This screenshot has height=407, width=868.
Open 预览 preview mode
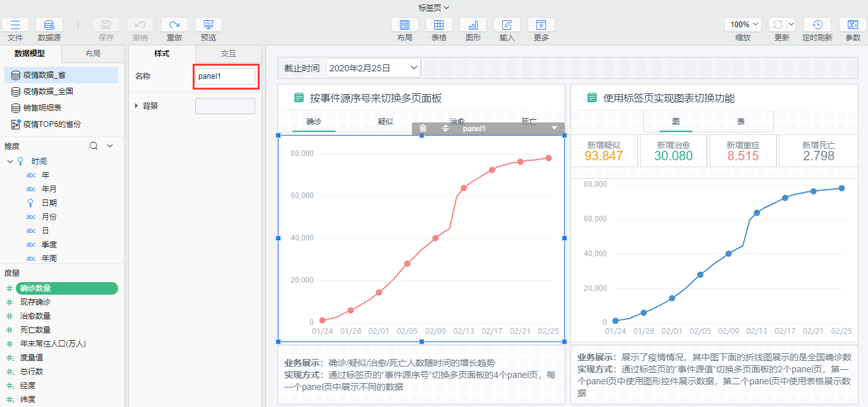click(208, 25)
